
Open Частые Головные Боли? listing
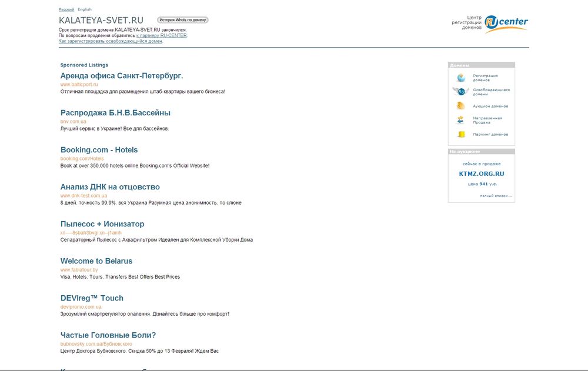[108, 335]
